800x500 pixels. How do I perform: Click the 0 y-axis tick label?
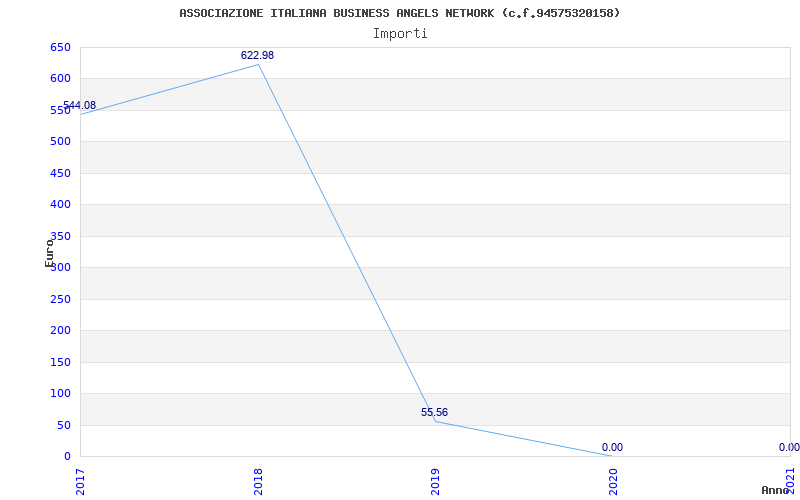[x=67, y=457]
